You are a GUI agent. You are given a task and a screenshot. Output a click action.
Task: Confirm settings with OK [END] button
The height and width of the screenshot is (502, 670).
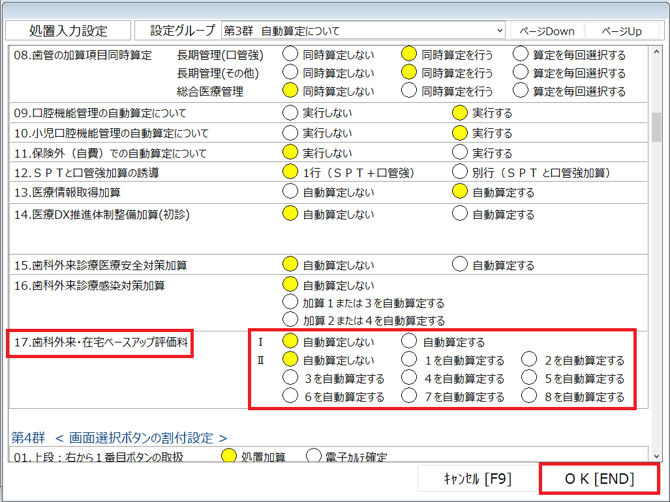(x=599, y=479)
